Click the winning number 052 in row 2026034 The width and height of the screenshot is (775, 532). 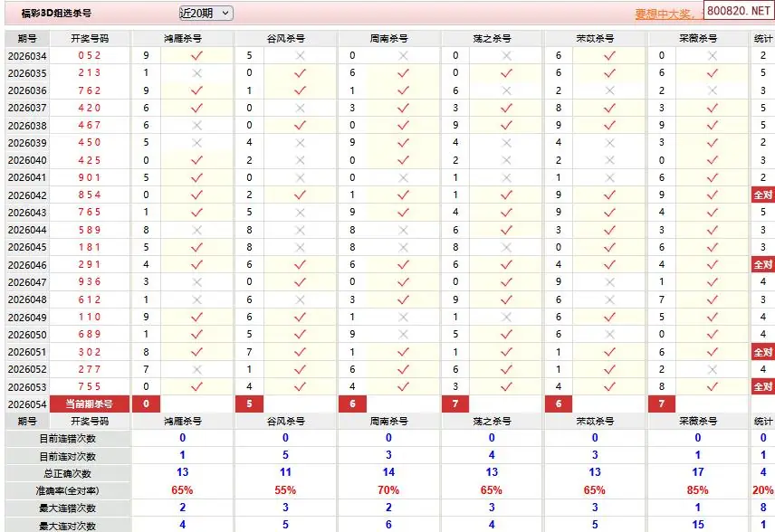point(90,56)
